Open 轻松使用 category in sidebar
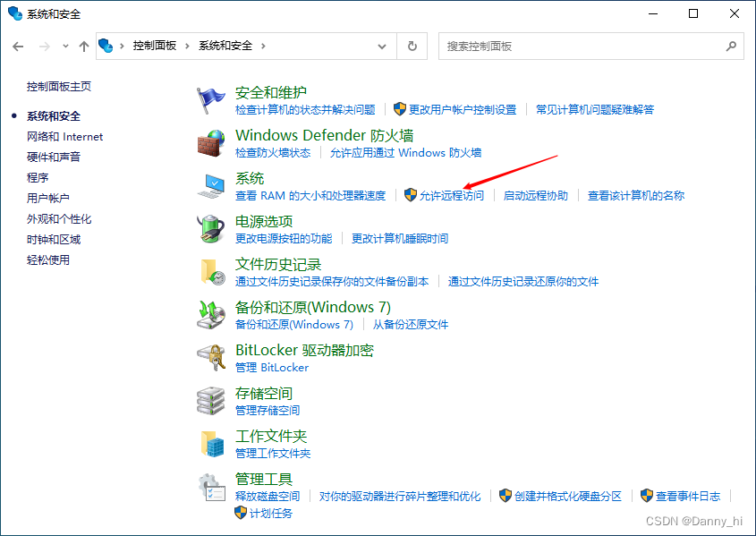 pyautogui.click(x=48, y=260)
